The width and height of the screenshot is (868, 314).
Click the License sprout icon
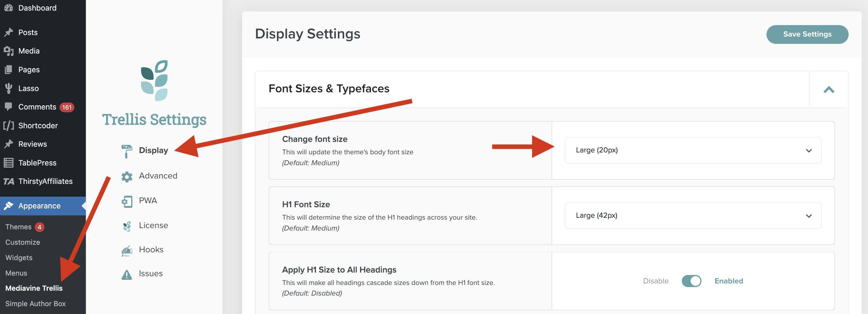(127, 226)
